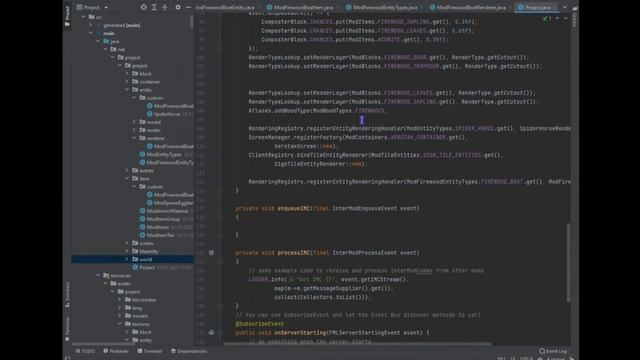Select assets folder in tree
This screenshot has height=360, width=640.
[x=124, y=284]
